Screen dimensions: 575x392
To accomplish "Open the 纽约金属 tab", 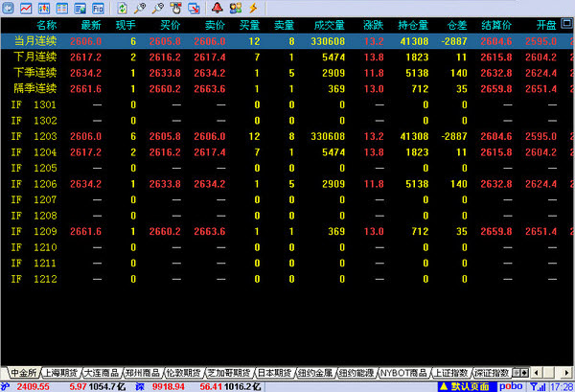I will pyautogui.click(x=315, y=373).
